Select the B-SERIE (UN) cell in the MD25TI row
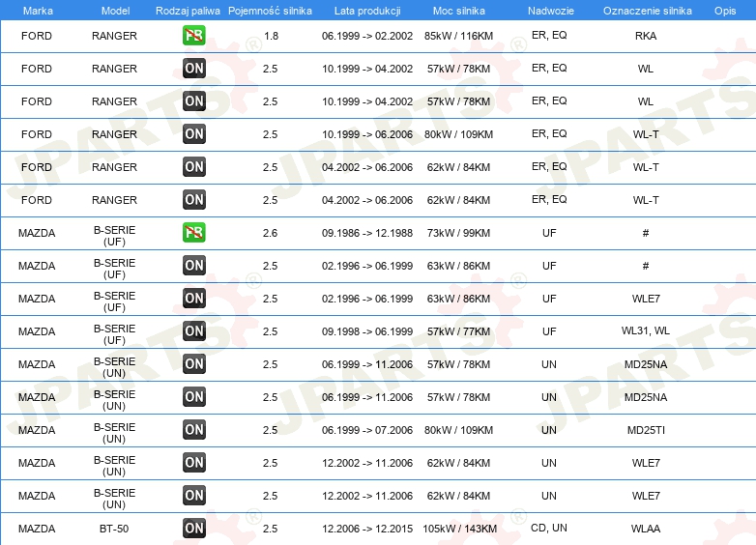 coord(114,433)
